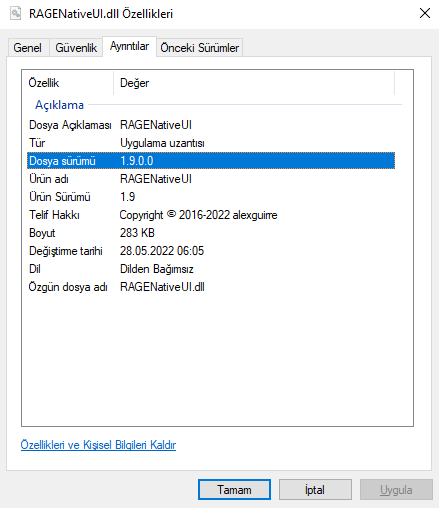Image resolution: width=439 pixels, height=508 pixels.
Task: Click the RAGENativeUI.dll original filename value
Action: click(162, 287)
